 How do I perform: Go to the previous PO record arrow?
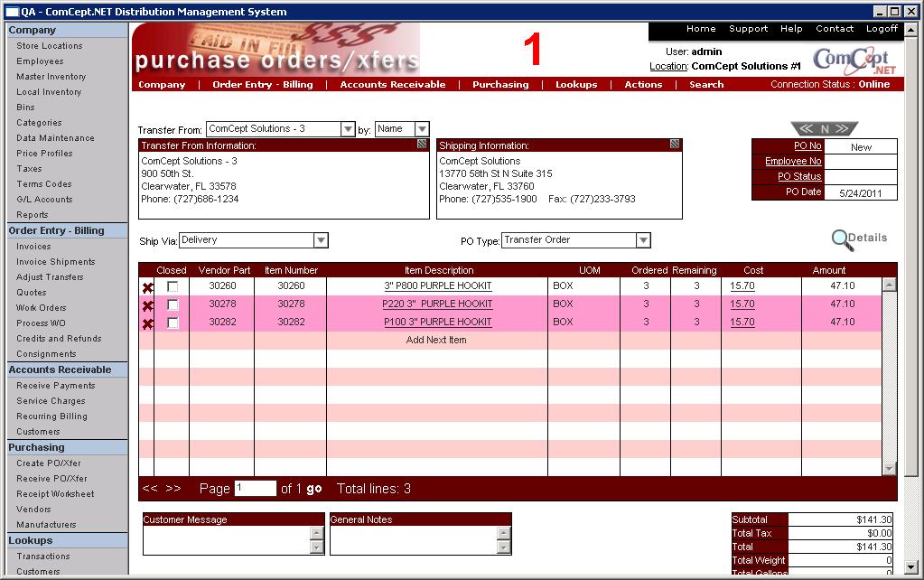[806, 129]
